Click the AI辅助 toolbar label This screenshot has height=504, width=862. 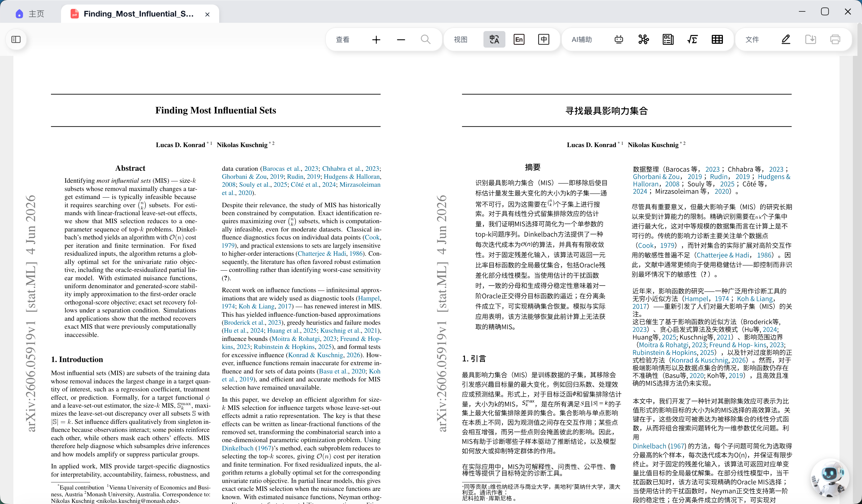click(x=582, y=40)
